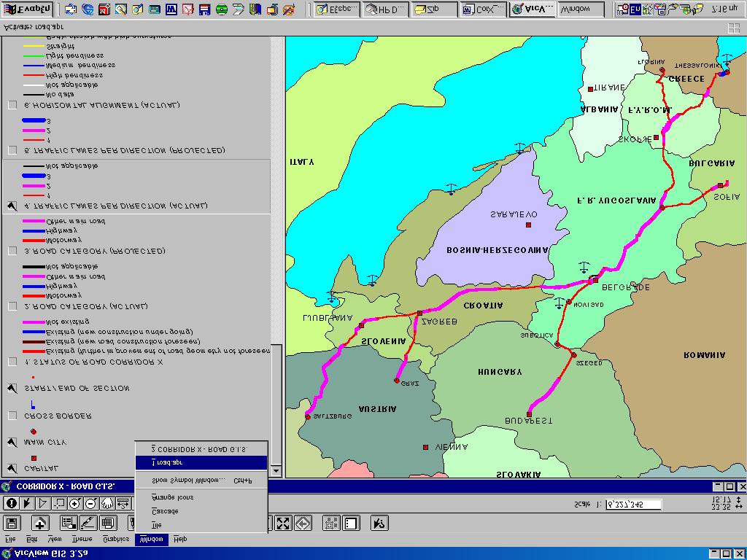
Task: Select the Pointer arrow tool
Action: [x=28, y=503]
